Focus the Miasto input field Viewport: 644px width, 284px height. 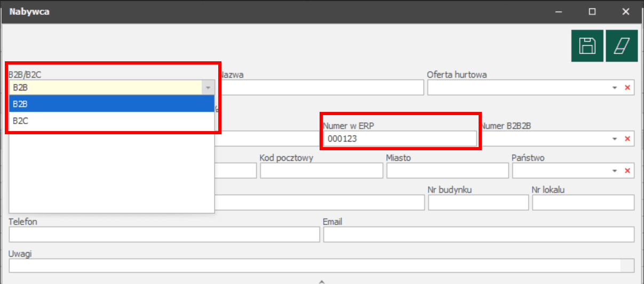click(x=448, y=171)
